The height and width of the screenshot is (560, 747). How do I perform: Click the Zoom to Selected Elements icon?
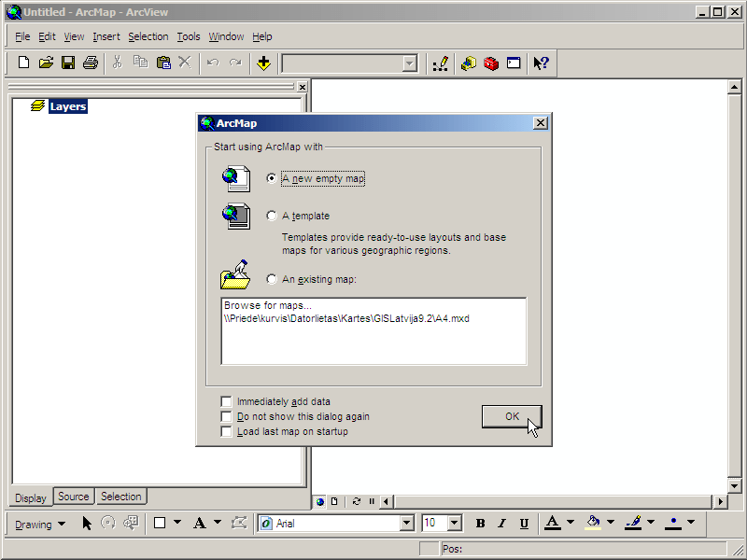pos(131,523)
